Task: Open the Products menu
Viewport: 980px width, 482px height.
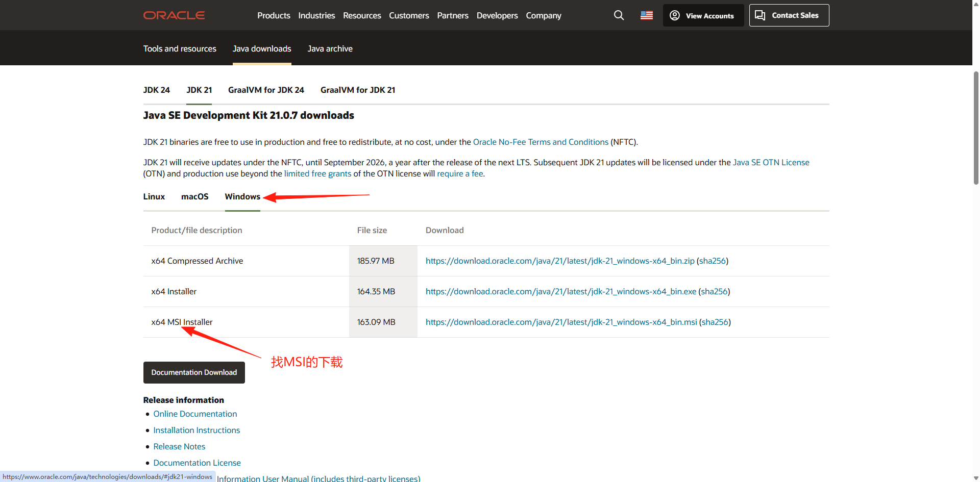Action: pos(274,15)
